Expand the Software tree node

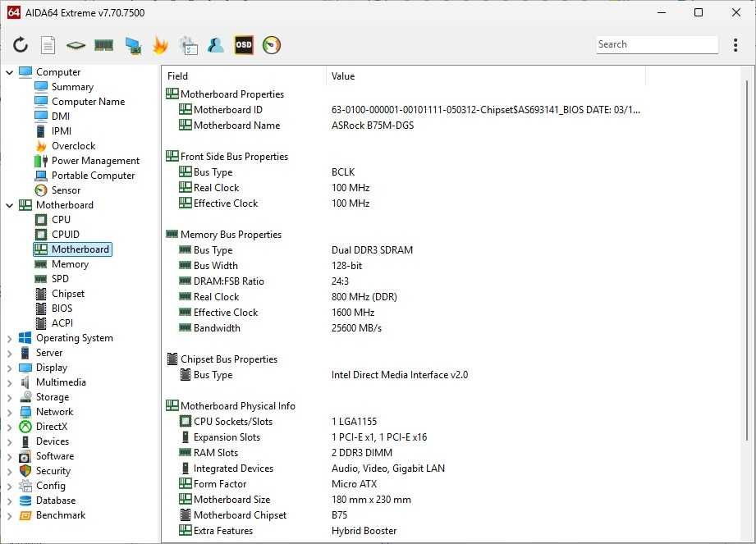point(9,457)
